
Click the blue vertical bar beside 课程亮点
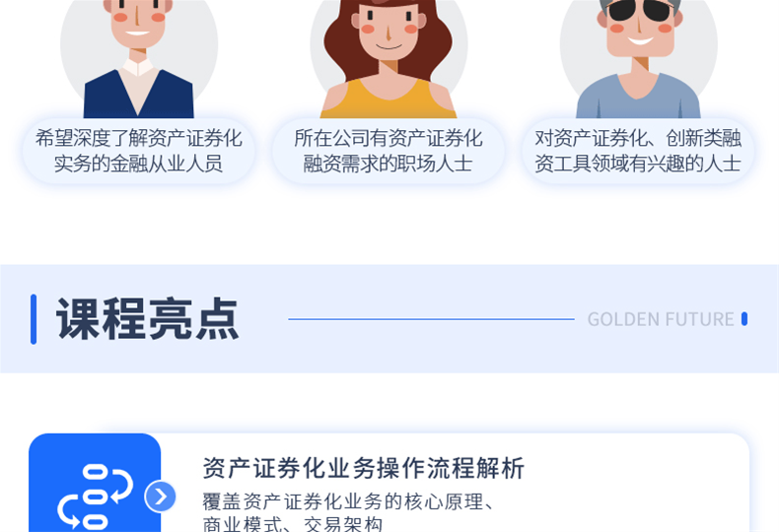click(x=34, y=319)
